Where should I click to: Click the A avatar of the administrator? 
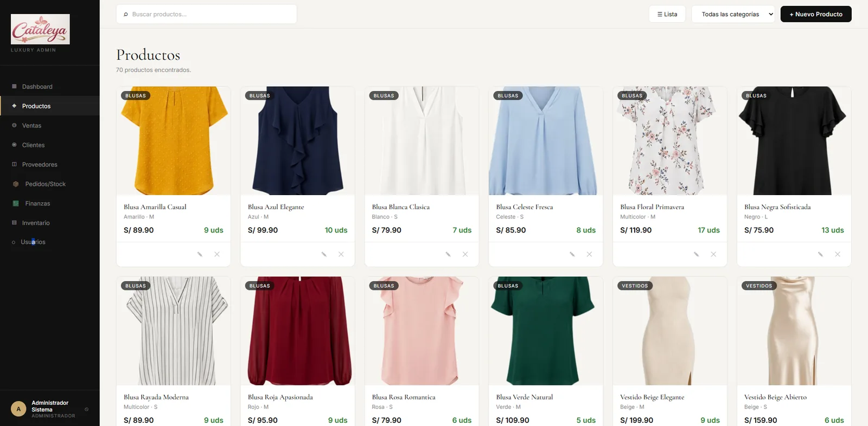tap(18, 409)
